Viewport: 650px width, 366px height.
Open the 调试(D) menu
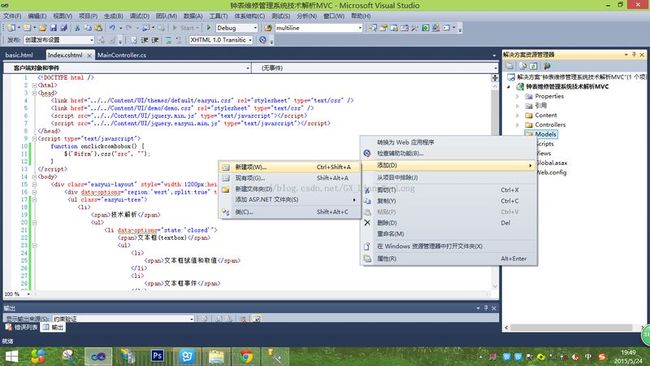click(140, 16)
